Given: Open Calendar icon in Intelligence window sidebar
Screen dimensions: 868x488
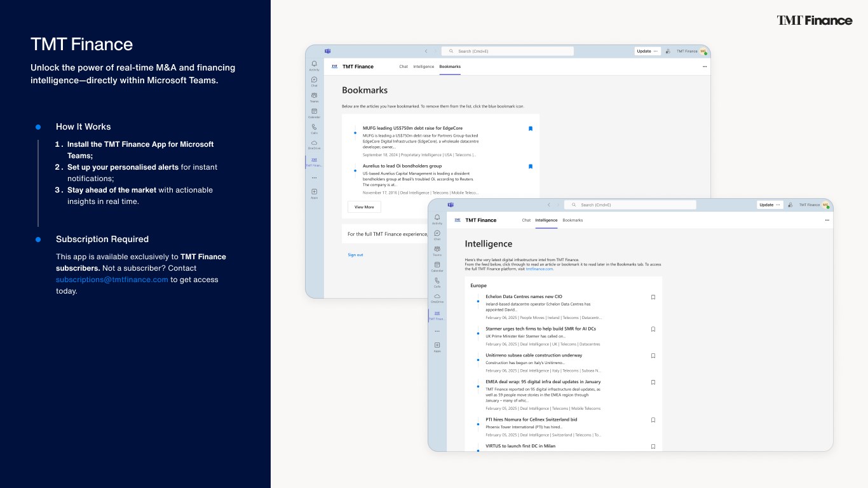Looking at the screenshot, I should point(437,266).
